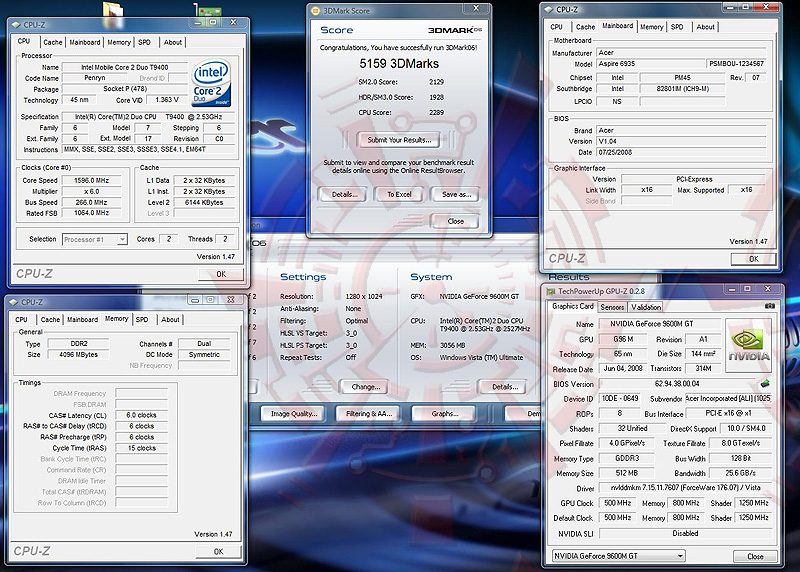The width and height of the screenshot is (800, 572).
Task: Open the Processor #1 selection dropdown
Action: pyautogui.click(x=122, y=239)
